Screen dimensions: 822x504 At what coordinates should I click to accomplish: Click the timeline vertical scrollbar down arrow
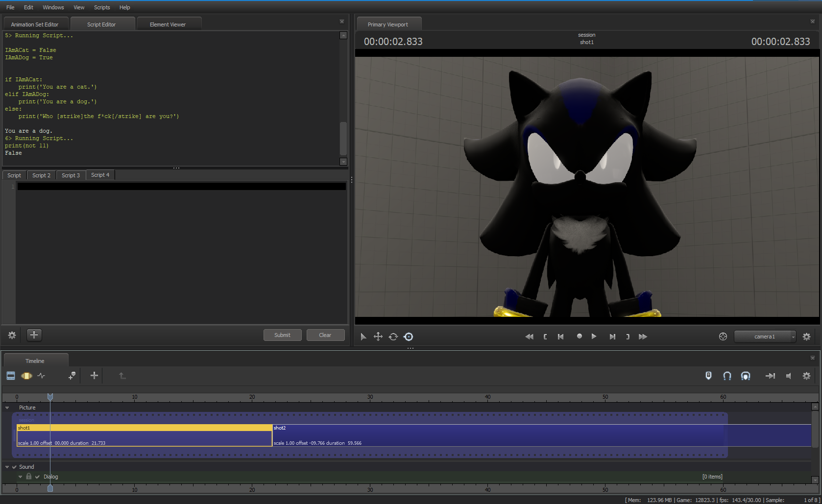point(815,480)
